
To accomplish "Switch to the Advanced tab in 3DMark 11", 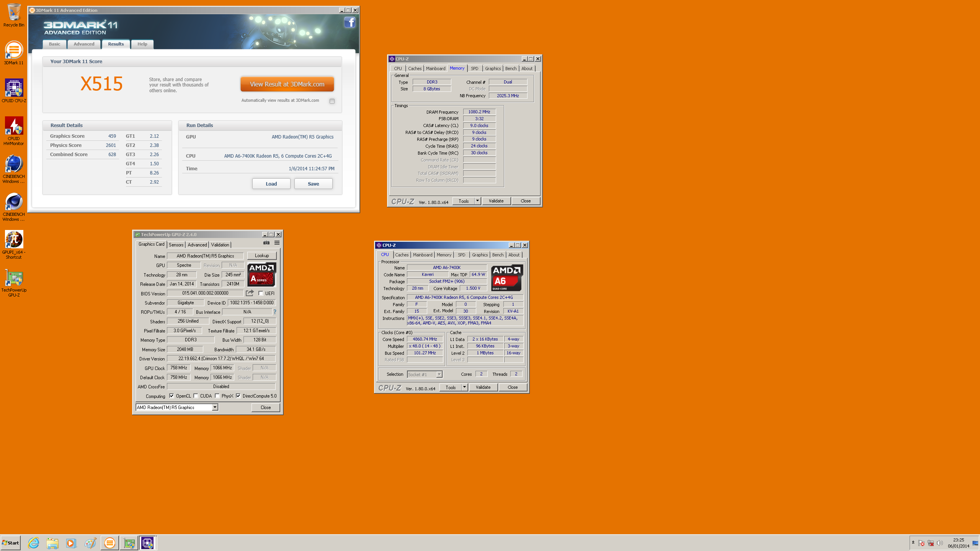I will [84, 44].
